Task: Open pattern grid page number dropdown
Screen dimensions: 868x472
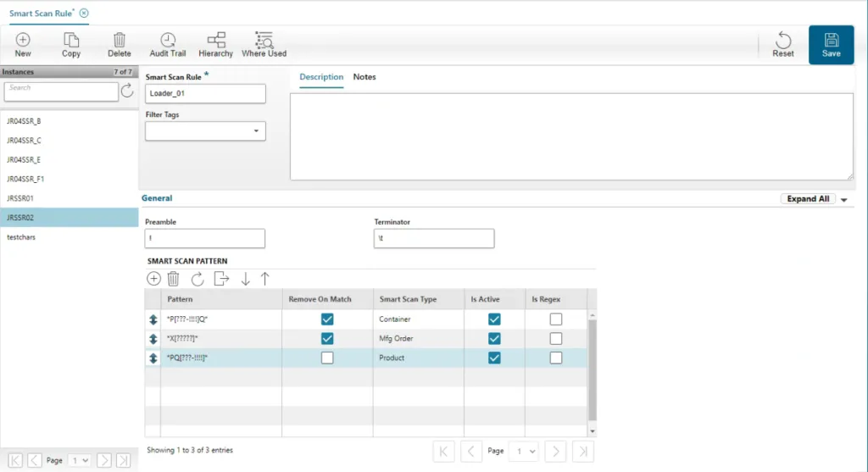Action: pos(524,452)
